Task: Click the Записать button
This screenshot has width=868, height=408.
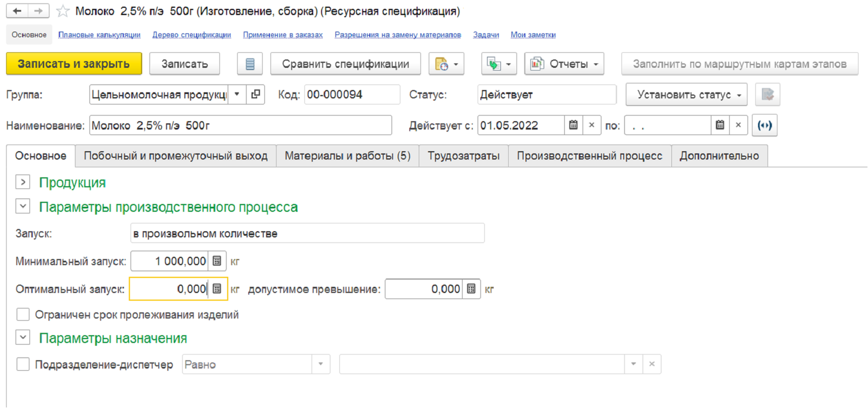Action: tap(185, 64)
